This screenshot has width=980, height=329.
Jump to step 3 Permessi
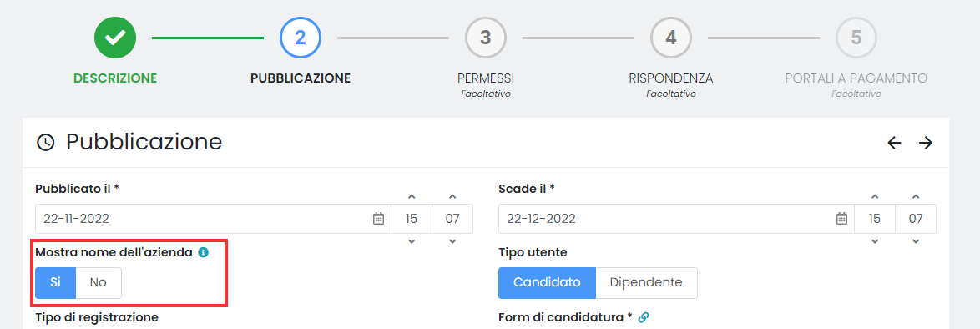(x=486, y=38)
